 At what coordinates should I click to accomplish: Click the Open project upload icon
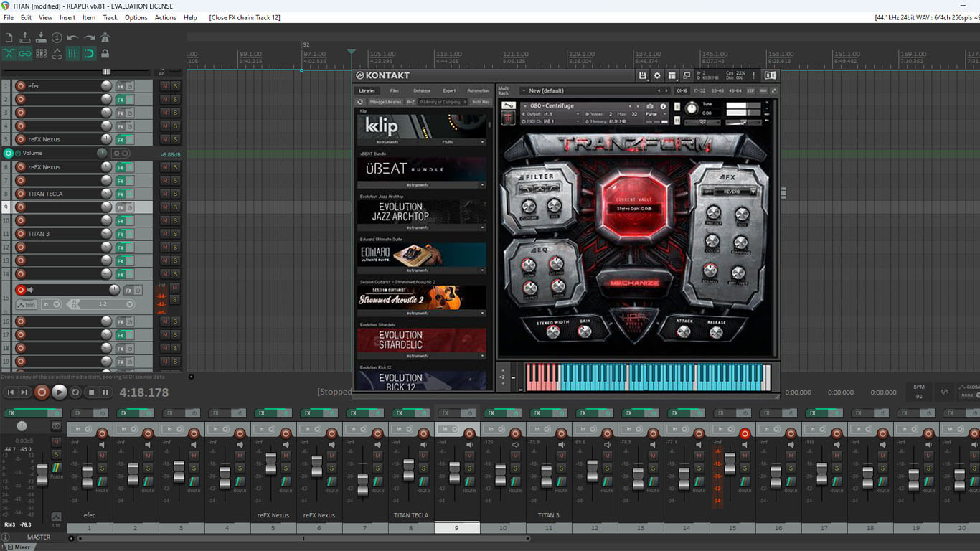pyautogui.click(x=25, y=37)
